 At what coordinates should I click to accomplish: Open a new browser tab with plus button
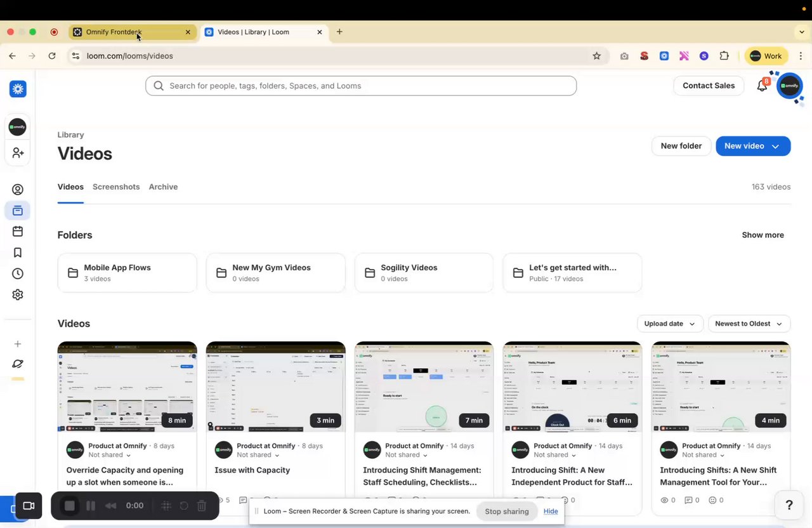coord(339,32)
